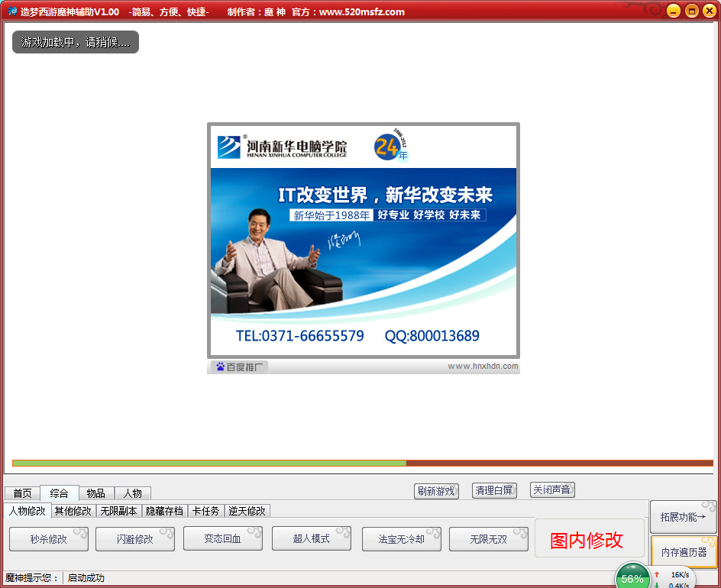Open the www.hnxhdn.com link under the ad
The image size is (721, 588).
click(483, 367)
